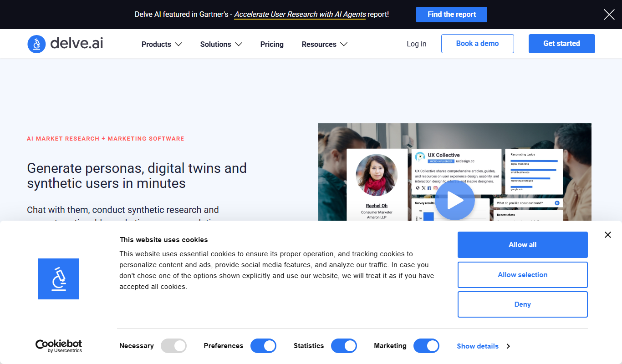622x364 pixels.
Task: Open the Solutions dropdown
Action: pos(221,44)
